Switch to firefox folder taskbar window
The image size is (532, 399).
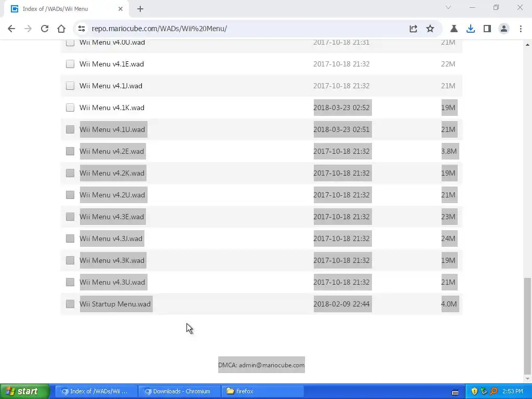pos(262,391)
